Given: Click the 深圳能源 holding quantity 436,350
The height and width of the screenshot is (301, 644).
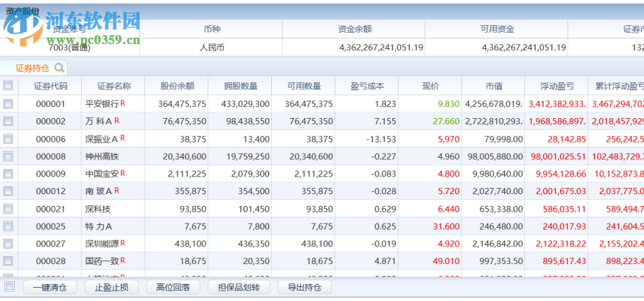Looking at the screenshot, I should (x=254, y=244).
